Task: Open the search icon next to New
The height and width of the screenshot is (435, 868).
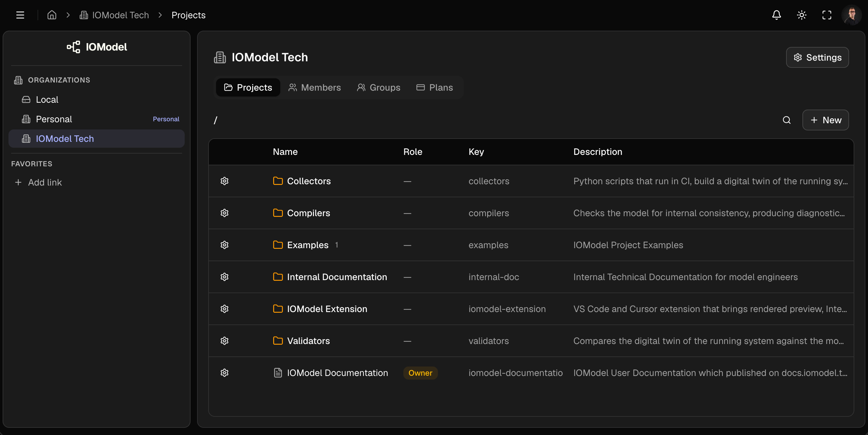Action: (786, 120)
